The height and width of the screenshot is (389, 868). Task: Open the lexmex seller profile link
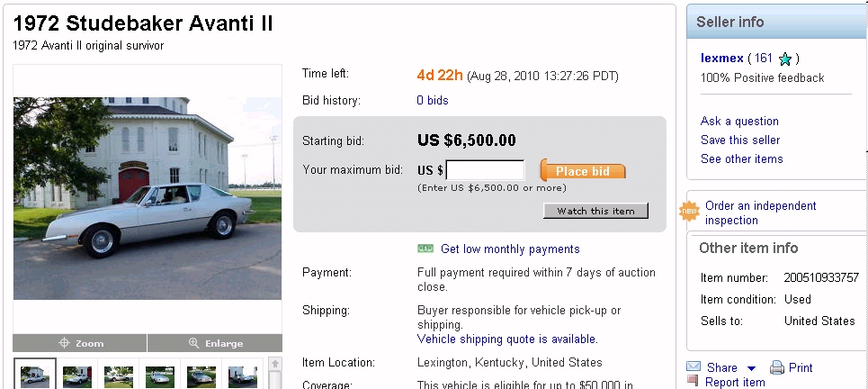722,59
